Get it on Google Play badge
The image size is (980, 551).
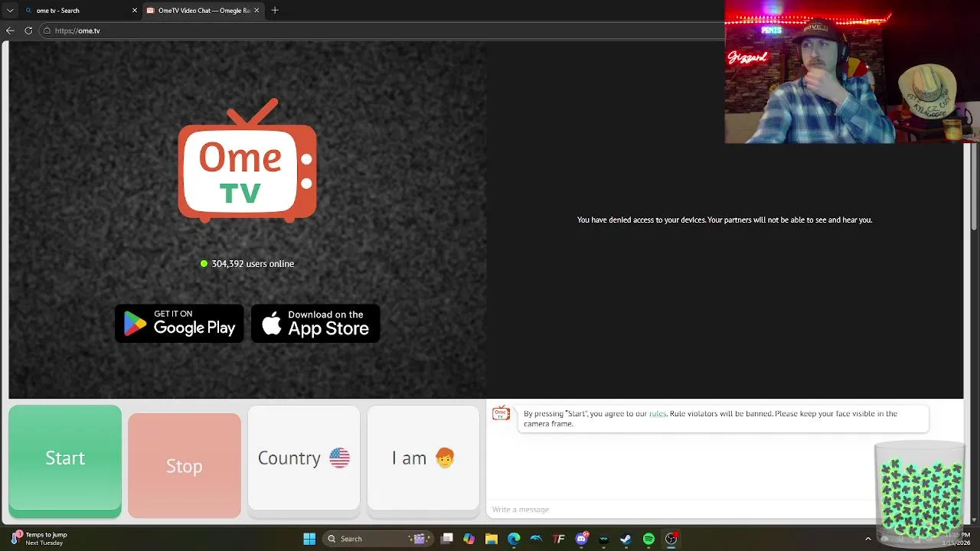(179, 324)
